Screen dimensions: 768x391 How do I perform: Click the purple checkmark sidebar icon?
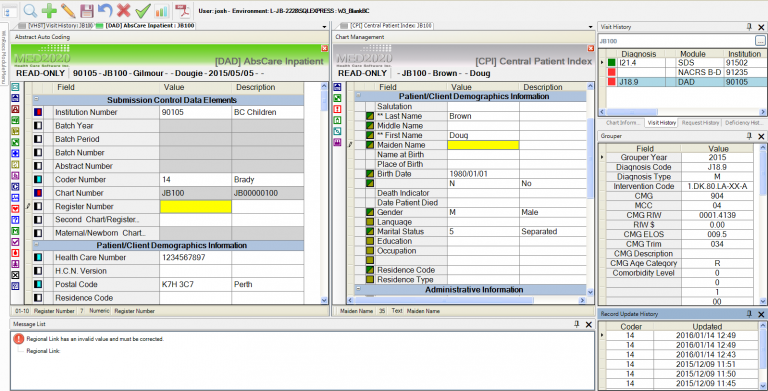pos(15,242)
